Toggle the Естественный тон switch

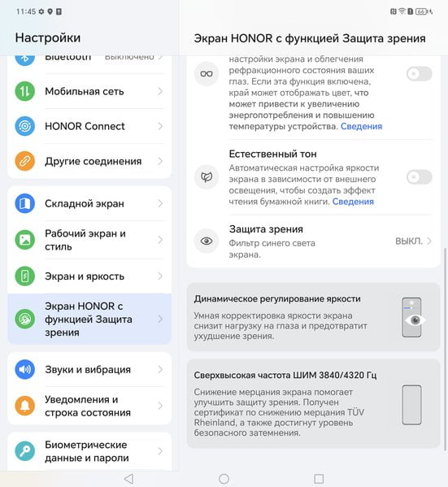pyautogui.click(x=419, y=177)
